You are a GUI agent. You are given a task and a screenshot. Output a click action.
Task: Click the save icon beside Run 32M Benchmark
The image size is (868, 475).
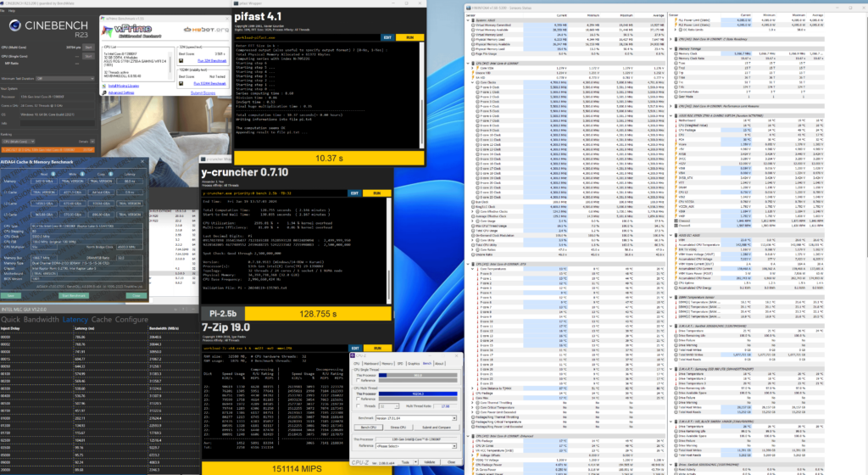181,61
